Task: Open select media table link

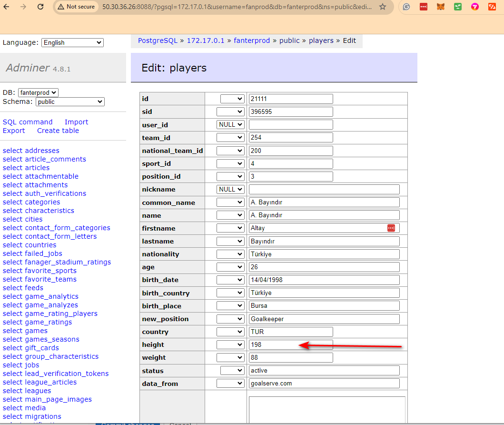Action: [x=24, y=408]
